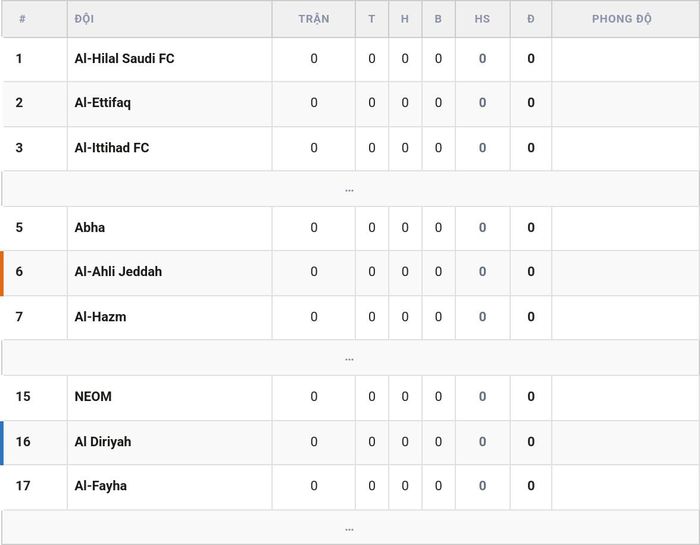
Task: Click the # rank column header
Action: click(x=22, y=19)
